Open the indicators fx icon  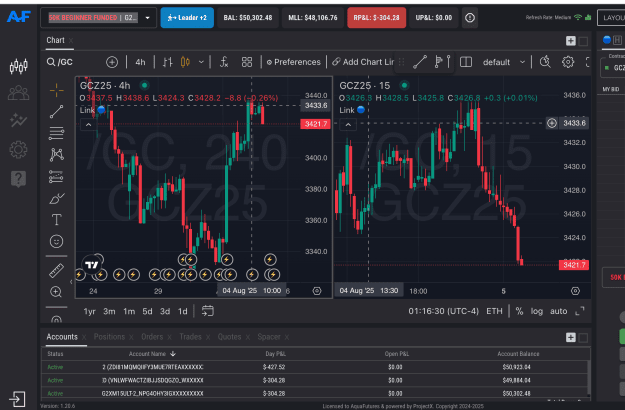pos(224,62)
